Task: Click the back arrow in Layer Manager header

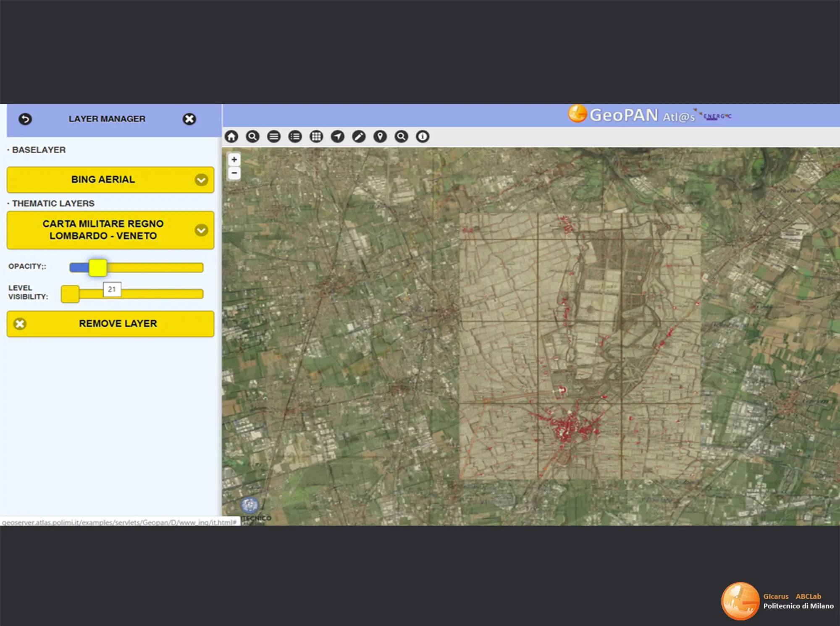Action: (25, 119)
